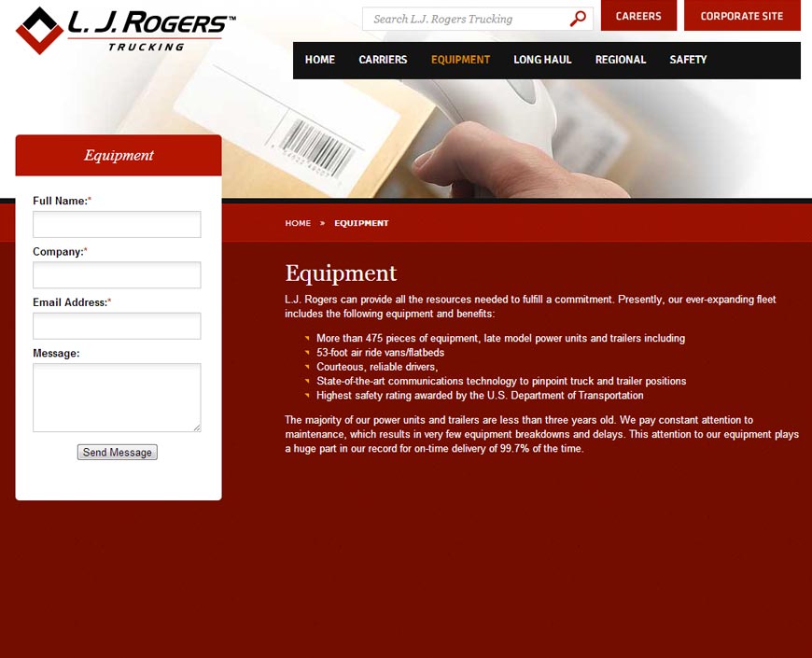Navigate to the Regional menu item
The width and height of the screenshot is (812, 658).
pos(621,60)
